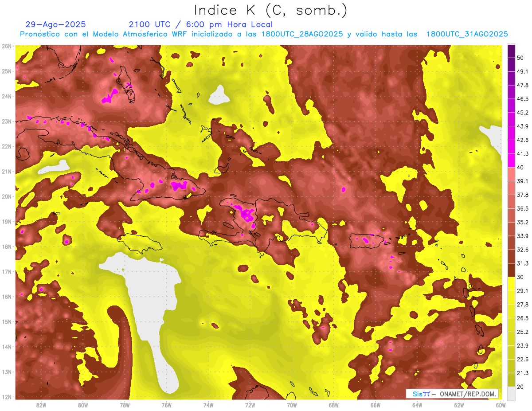Click the '22N' latitude axis label

point(7,146)
